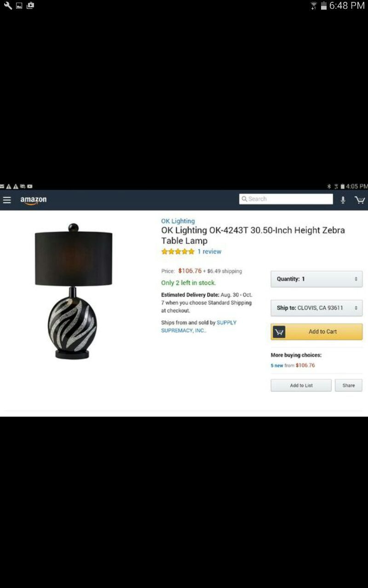
Task: Open the shopping cart icon
Action: [360, 200]
